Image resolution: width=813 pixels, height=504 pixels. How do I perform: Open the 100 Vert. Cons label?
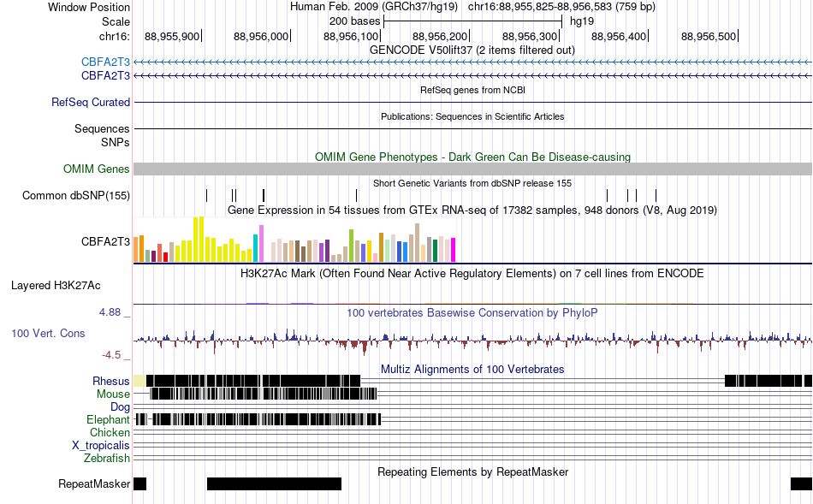click(x=48, y=334)
